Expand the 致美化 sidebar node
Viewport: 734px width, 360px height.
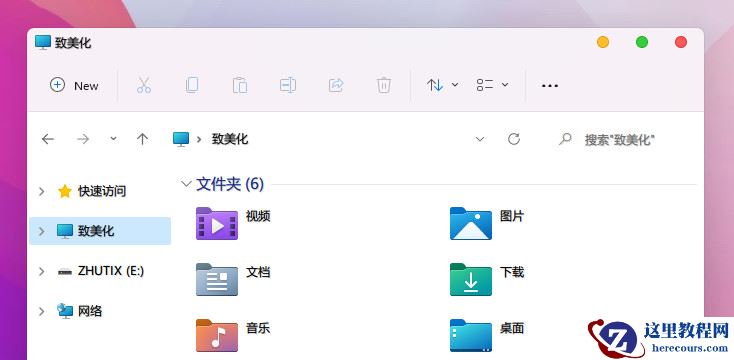(x=42, y=231)
